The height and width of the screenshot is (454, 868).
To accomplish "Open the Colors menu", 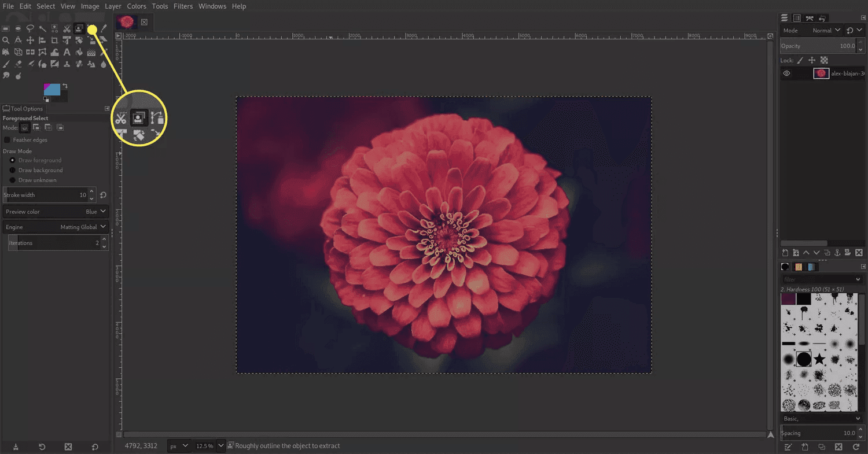I will 137,6.
